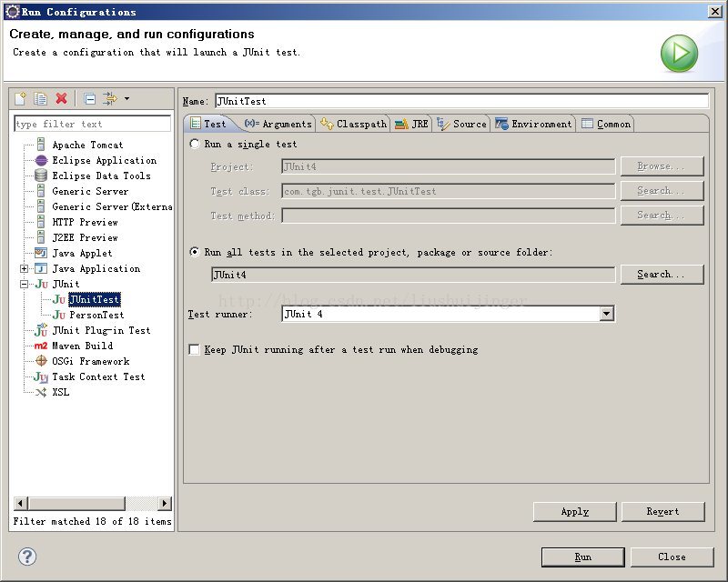The image size is (728, 582).
Task: Select JUnitTest configuration in tree
Action: coord(95,299)
